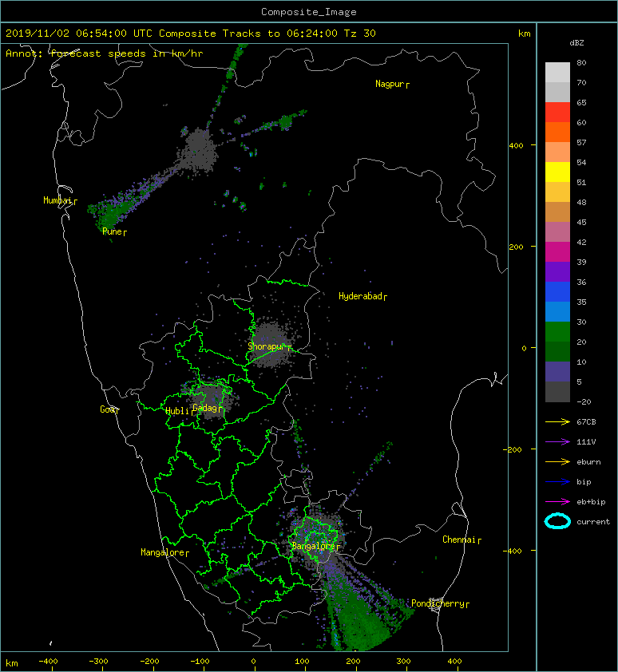Click the 'Hubli' city label

pos(179,411)
